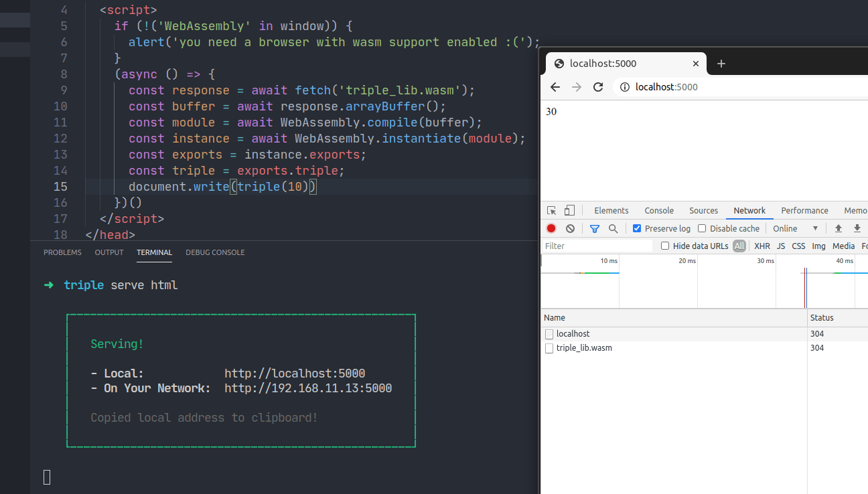
Task: Select the triple_lib.wasm network request
Action: pos(705,348)
